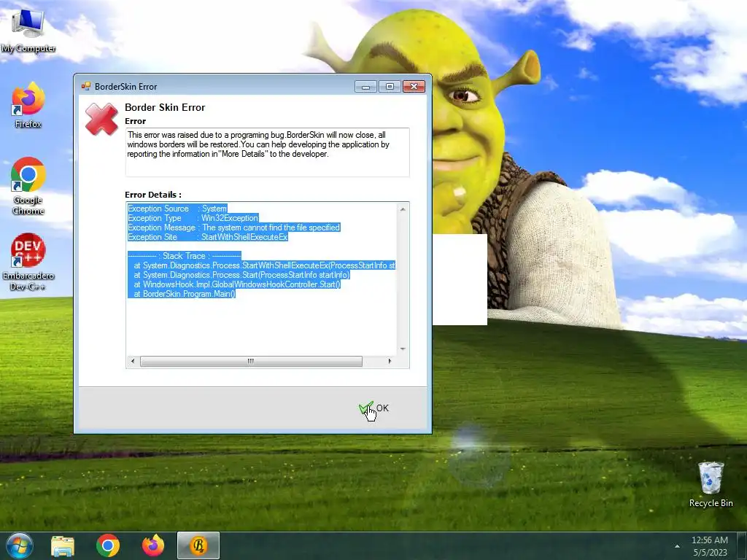This screenshot has width=747, height=560.
Task: Minimize the BorderSkin Error window
Action: (x=366, y=86)
